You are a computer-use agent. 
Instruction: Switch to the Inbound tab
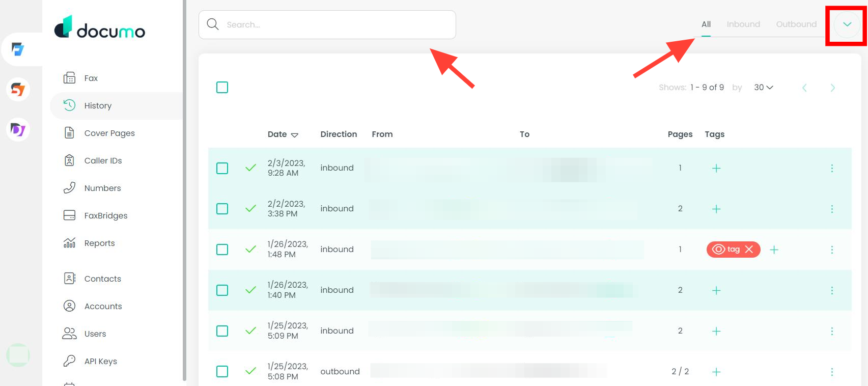pyautogui.click(x=743, y=24)
